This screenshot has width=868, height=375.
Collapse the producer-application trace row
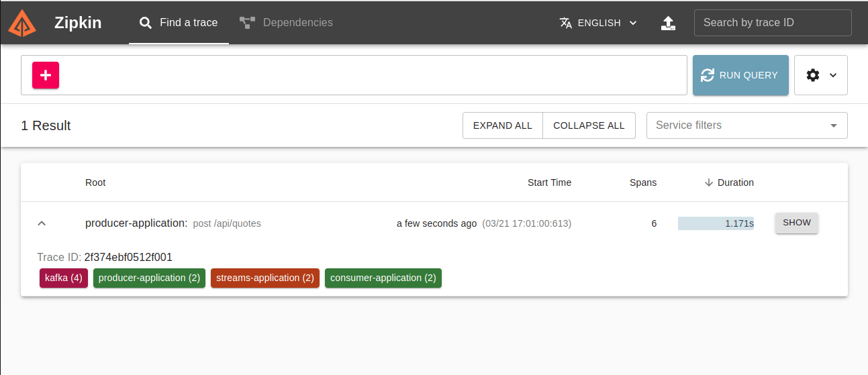(x=42, y=223)
